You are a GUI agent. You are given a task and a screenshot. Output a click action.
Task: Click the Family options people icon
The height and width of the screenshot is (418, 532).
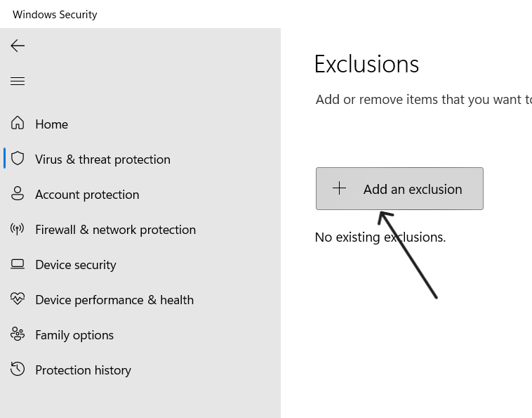click(x=18, y=334)
